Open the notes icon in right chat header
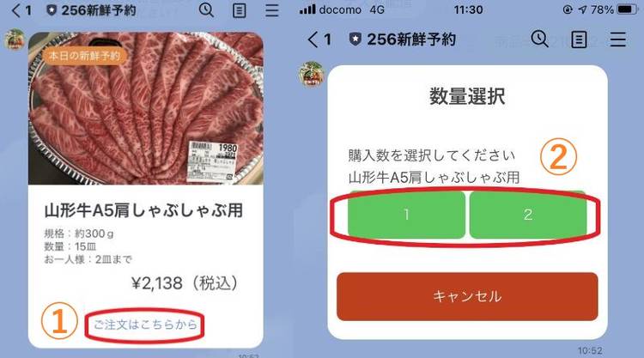Image resolution: width=644 pixels, height=358 pixels. 579,39
